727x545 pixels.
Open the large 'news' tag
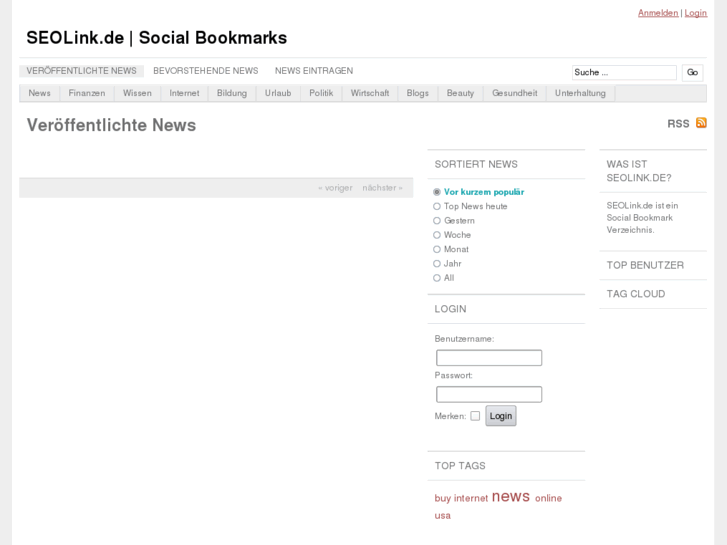point(510,496)
